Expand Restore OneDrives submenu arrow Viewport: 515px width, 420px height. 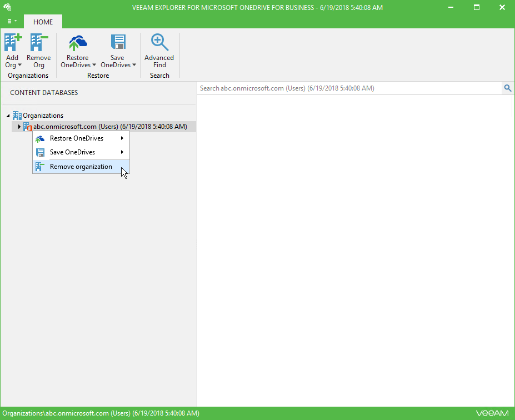pyautogui.click(x=122, y=138)
